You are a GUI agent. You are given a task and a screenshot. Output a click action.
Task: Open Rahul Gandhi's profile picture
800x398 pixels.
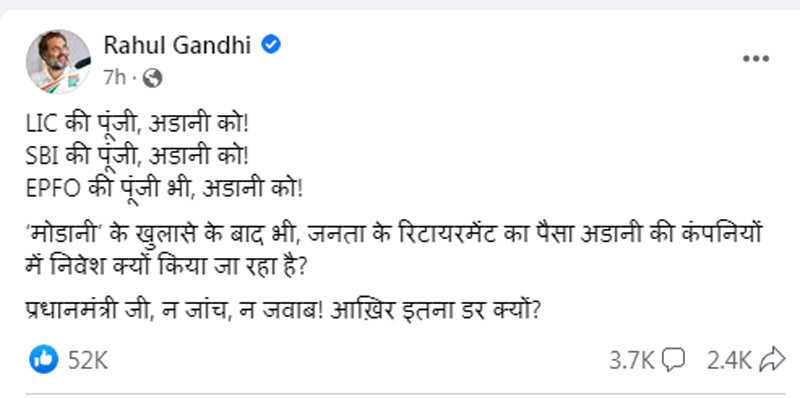click(x=58, y=61)
